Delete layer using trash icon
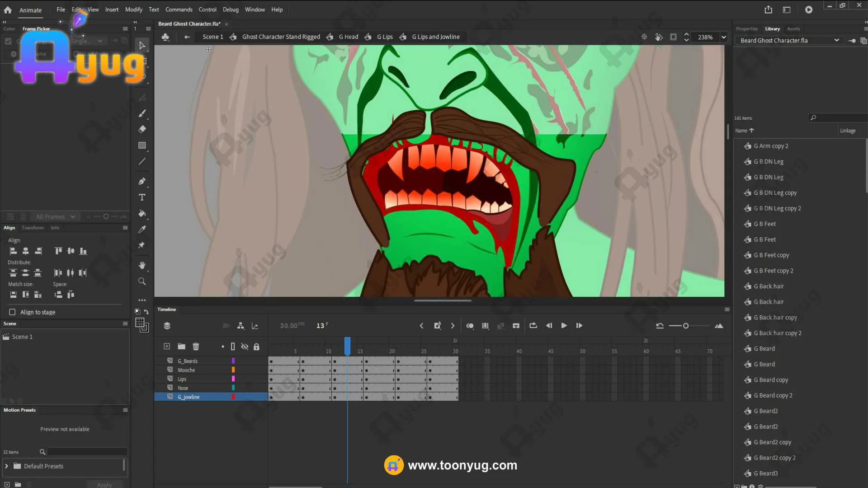The width and height of the screenshot is (868, 488). (196, 347)
